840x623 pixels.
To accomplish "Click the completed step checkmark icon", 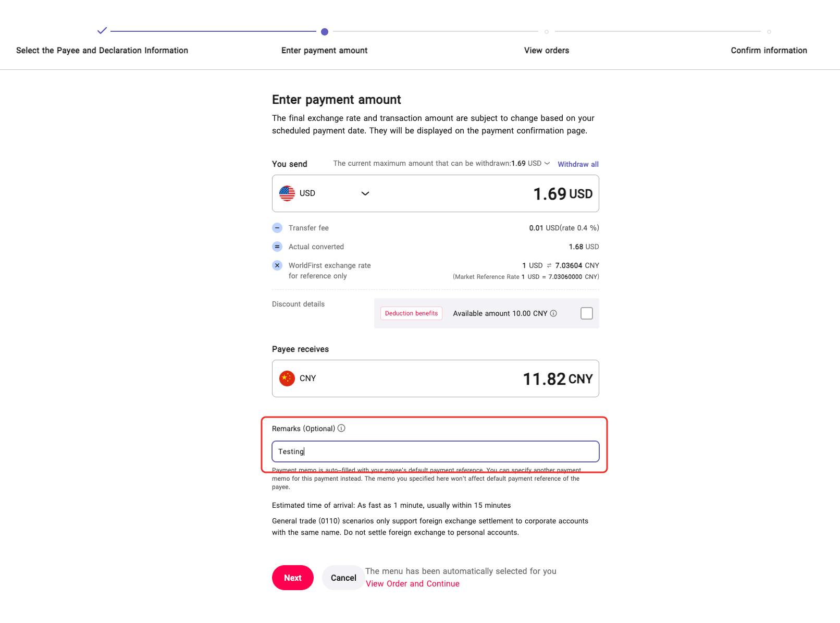I will coord(102,31).
